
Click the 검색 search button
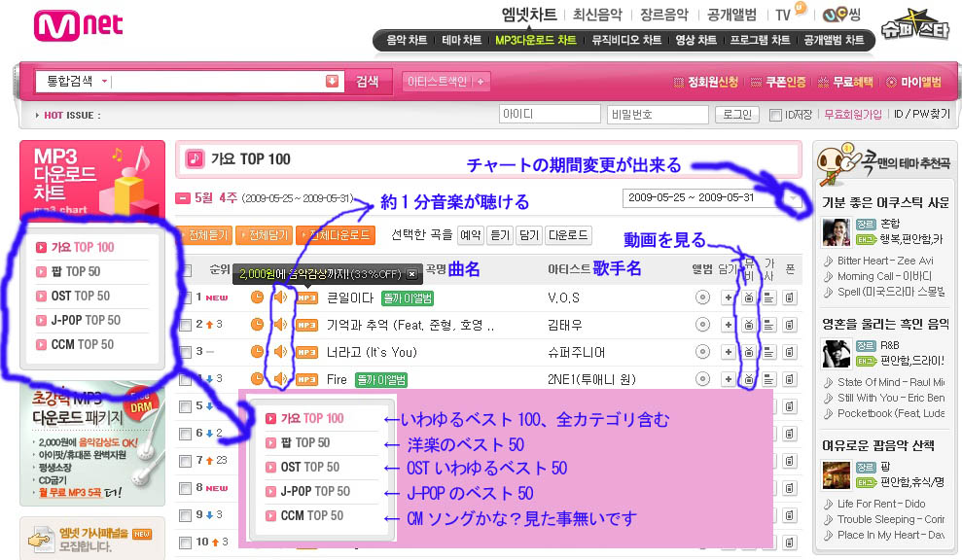tap(367, 82)
